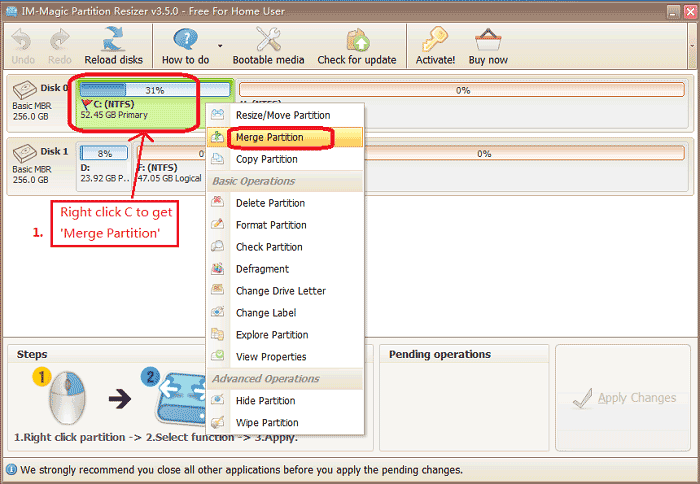Click Change Drive Letter menu entry
This screenshot has width=700, height=484.
[x=285, y=291]
